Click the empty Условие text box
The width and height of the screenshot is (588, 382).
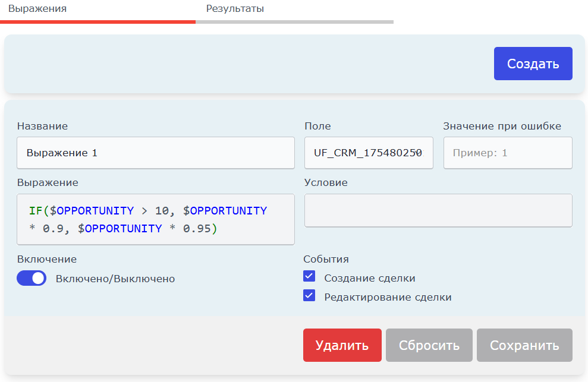(438, 210)
